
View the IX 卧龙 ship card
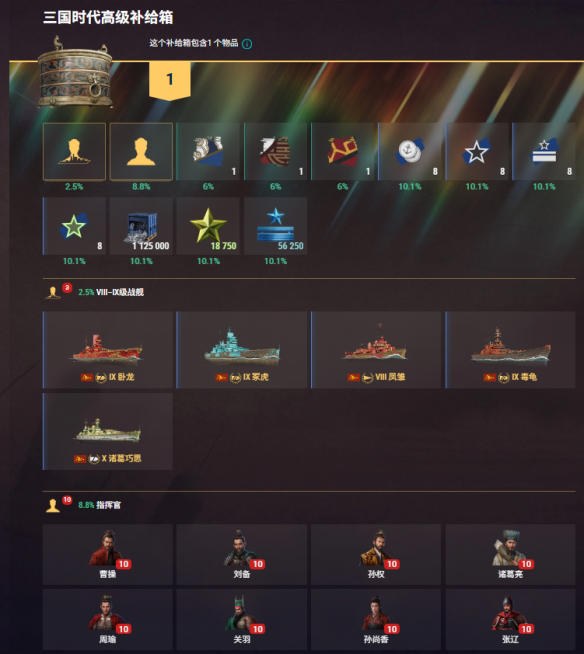108,350
